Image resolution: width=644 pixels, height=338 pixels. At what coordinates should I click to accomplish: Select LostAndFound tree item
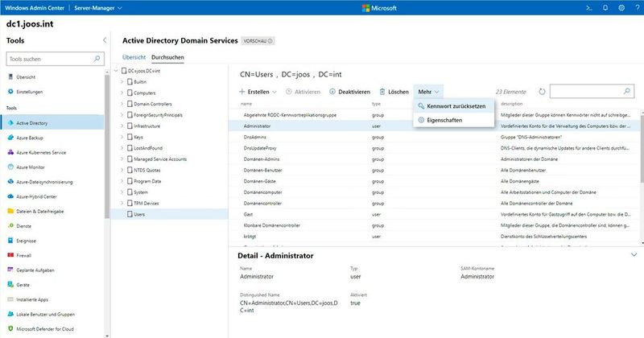point(148,148)
